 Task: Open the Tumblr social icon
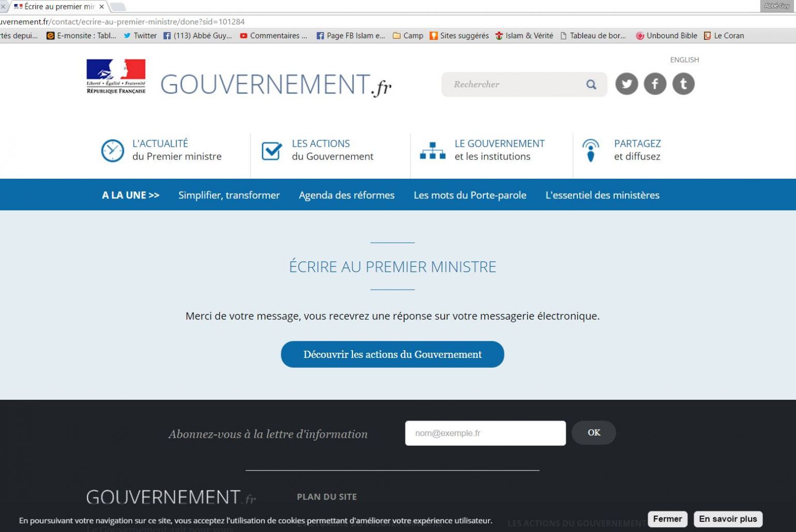683,84
